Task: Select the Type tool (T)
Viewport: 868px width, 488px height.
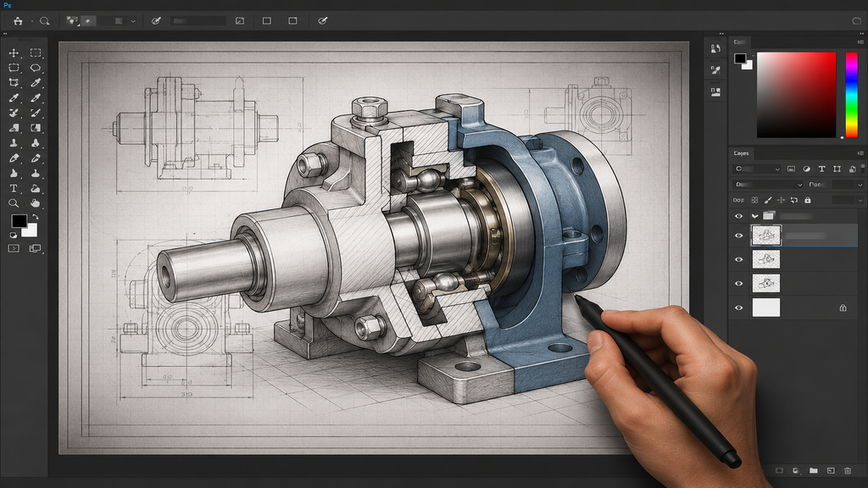Action: (14, 188)
